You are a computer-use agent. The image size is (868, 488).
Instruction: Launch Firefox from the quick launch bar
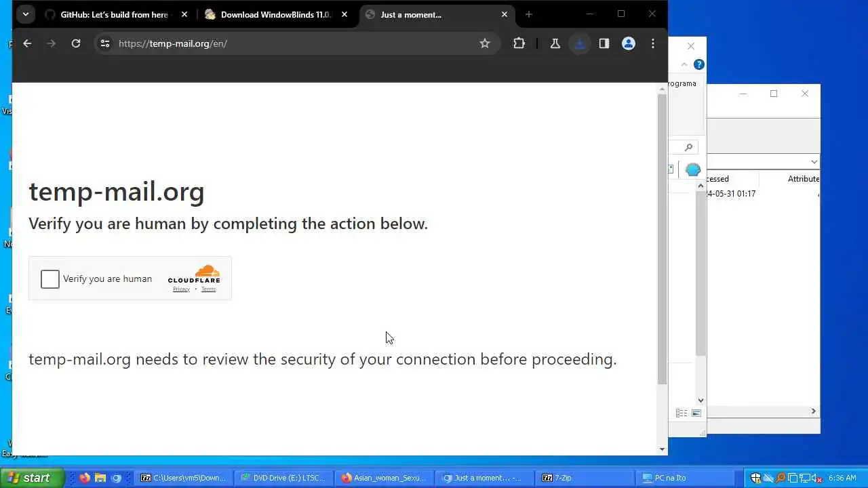(85, 478)
